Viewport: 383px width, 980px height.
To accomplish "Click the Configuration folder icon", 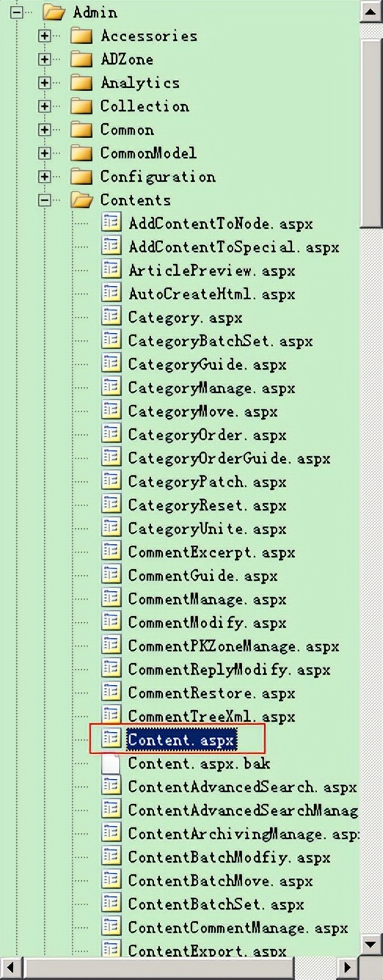I will (81, 176).
